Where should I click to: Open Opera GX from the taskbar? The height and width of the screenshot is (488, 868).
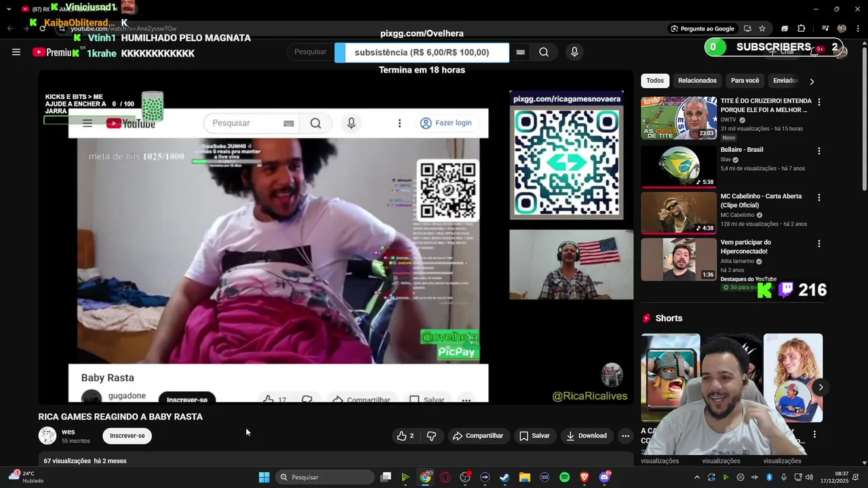(445, 477)
